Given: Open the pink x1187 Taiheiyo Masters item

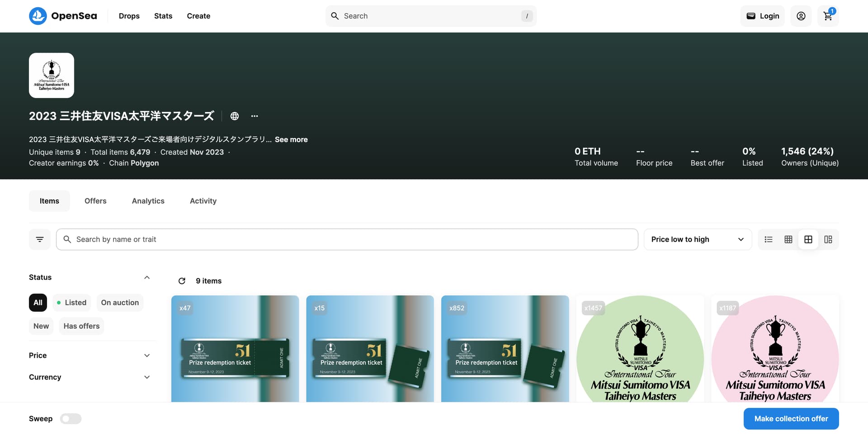Looking at the screenshot, I should coord(775,349).
